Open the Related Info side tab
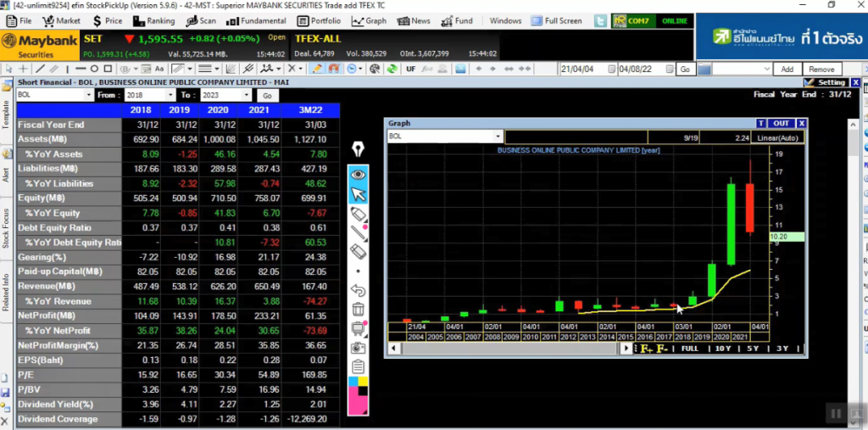The height and width of the screenshot is (430, 868). (6, 292)
